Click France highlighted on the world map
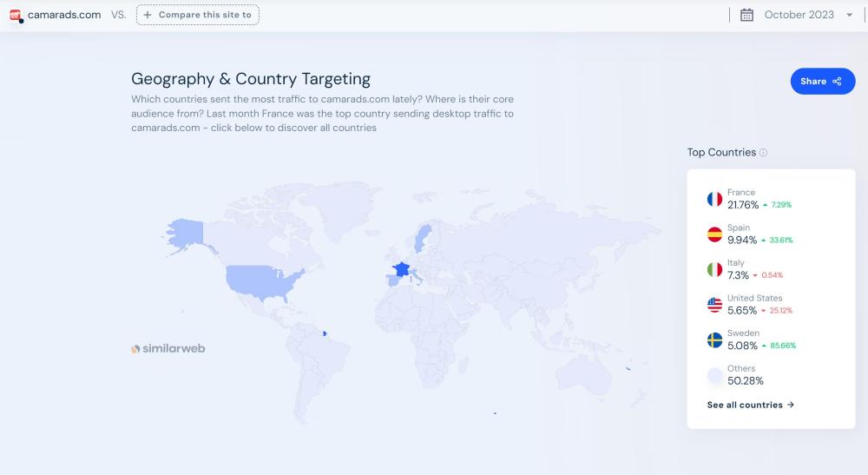The height and width of the screenshot is (475, 868). coord(402,269)
